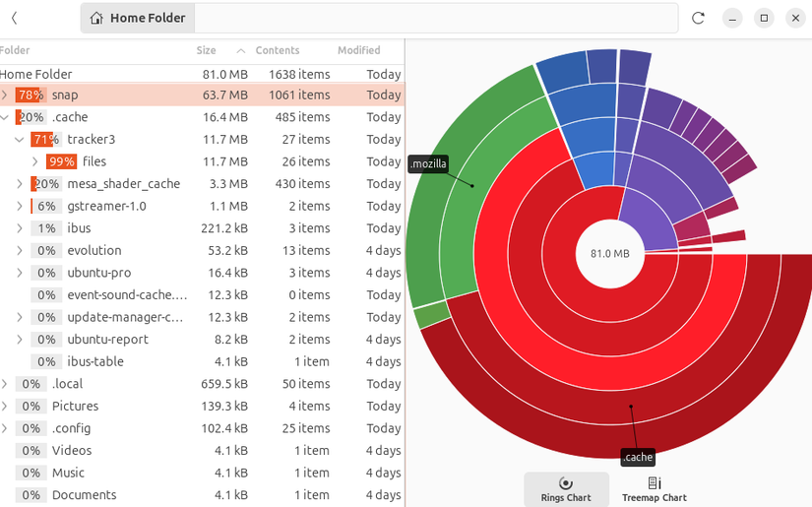812x507 pixels.
Task: Switch to Rings Chart view
Action: coord(566,488)
